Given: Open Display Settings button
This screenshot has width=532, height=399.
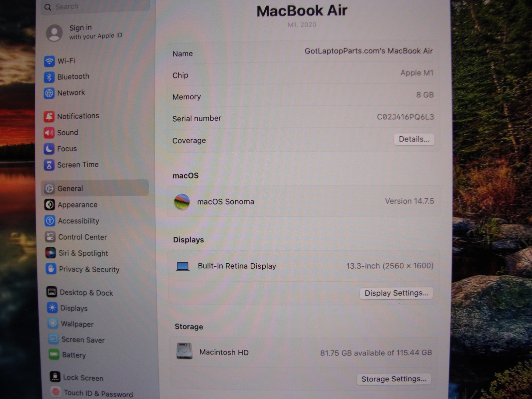Looking at the screenshot, I should pyautogui.click(x=396, y=293).
